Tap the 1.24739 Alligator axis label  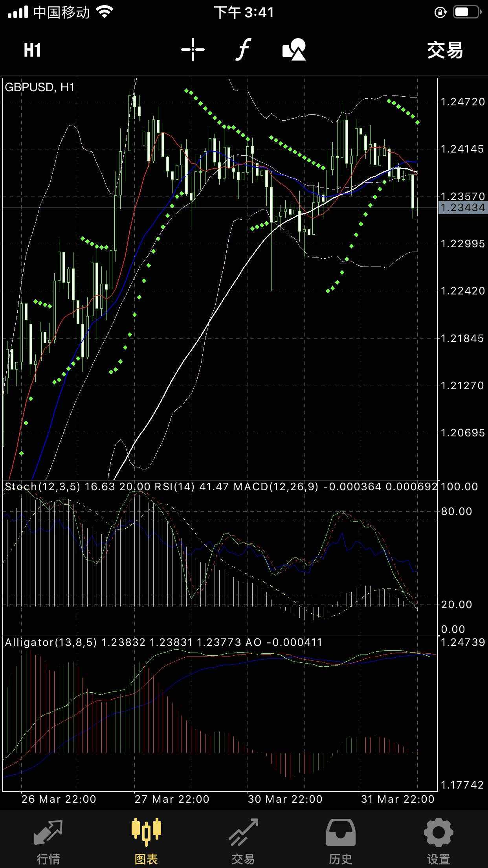tap(463, 642)
